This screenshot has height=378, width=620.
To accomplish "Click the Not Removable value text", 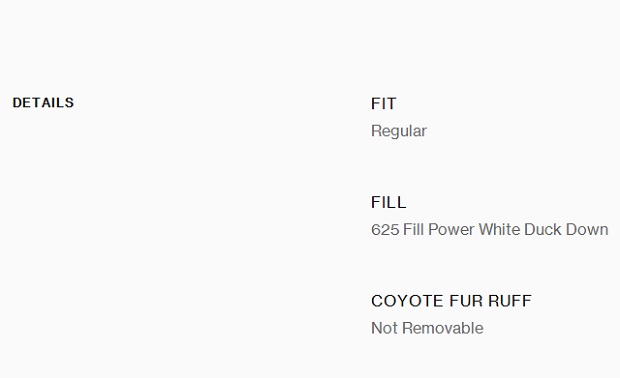I will pos(427,328).
